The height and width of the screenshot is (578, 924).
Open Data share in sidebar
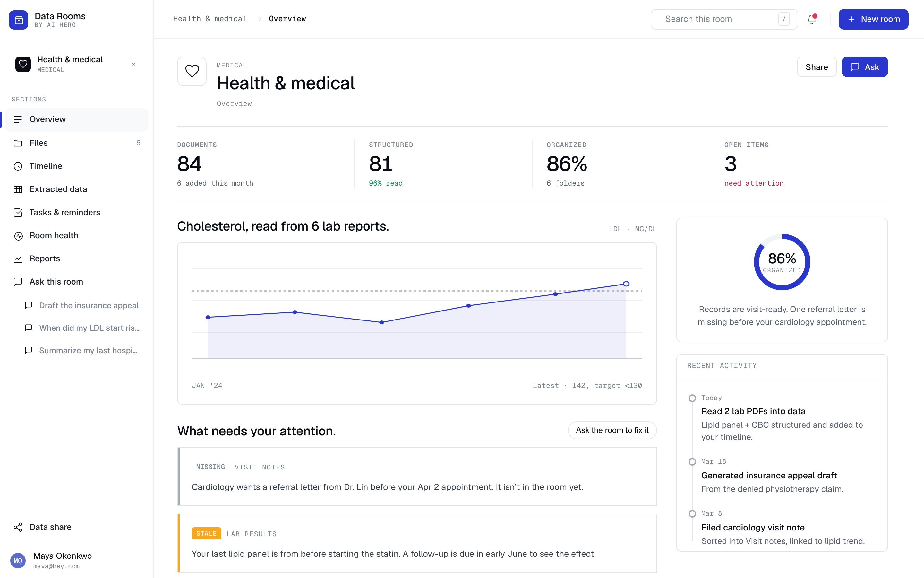tap(76, 527)
